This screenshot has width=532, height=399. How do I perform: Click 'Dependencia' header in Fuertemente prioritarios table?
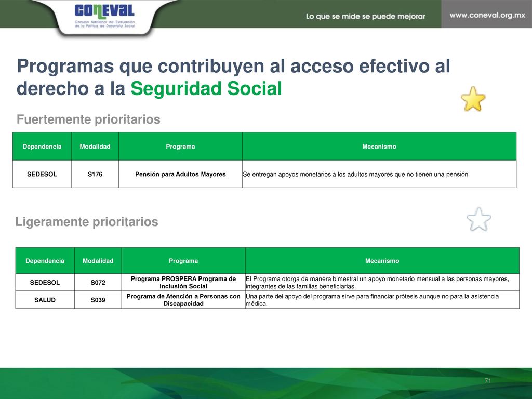pyautogui.click(x=42, y=147)
